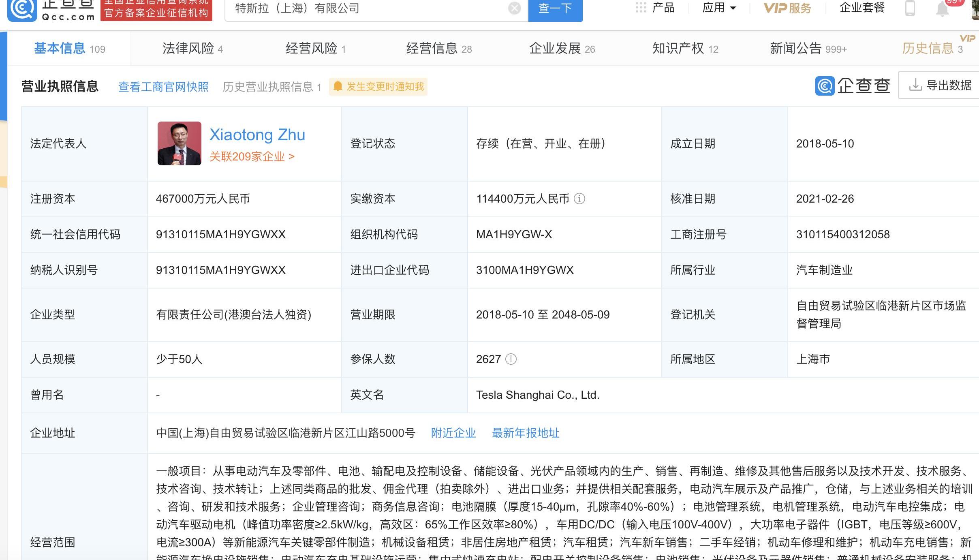Switch to 法律风险 tab

[x=192, y=49]
